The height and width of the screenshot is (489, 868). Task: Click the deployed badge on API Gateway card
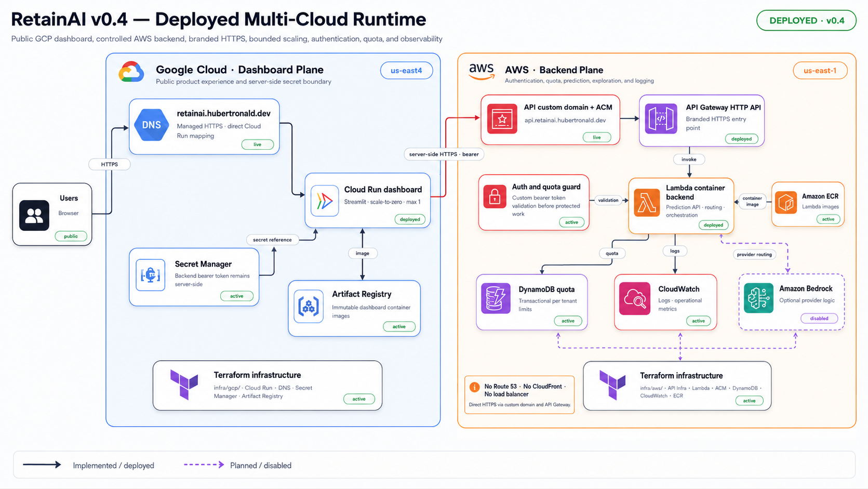point(741,139)
